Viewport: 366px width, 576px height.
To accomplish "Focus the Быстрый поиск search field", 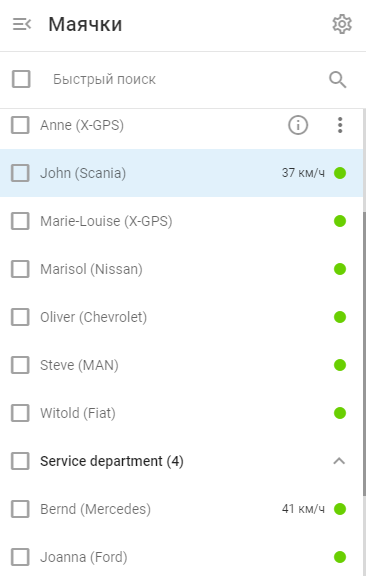I will (x=184, y=79).
